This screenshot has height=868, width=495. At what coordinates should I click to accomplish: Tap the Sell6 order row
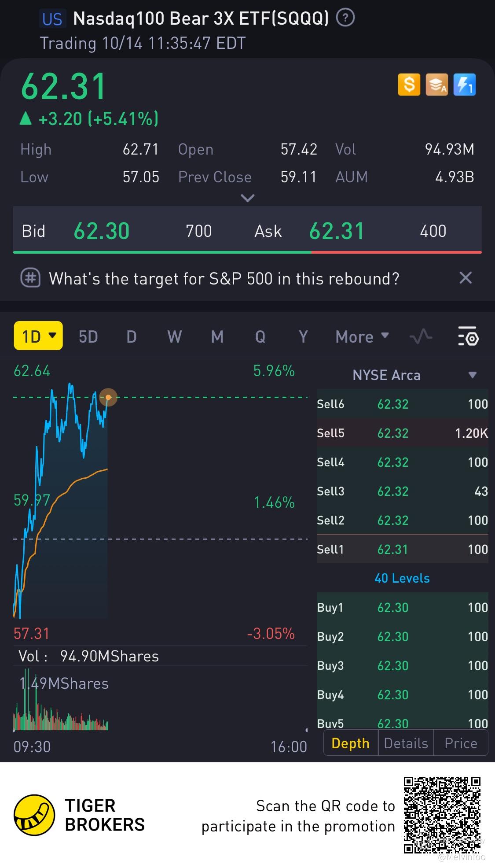click(403, 404)
